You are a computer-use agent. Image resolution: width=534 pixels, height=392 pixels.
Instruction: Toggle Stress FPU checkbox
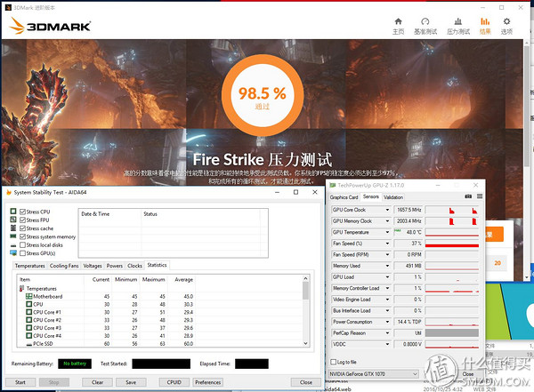click(22, 220)
